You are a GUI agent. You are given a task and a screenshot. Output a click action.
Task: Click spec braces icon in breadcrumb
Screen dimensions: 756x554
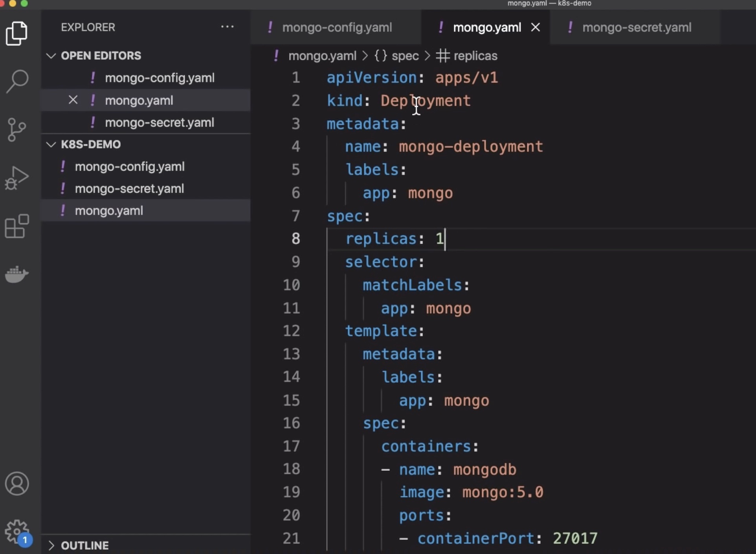coord(380,56)
